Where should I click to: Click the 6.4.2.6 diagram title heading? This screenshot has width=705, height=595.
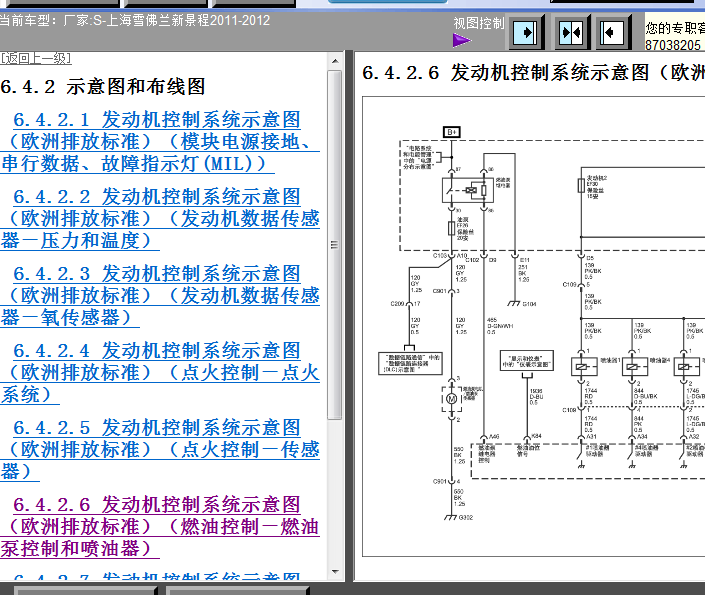(x=533, y=72)
